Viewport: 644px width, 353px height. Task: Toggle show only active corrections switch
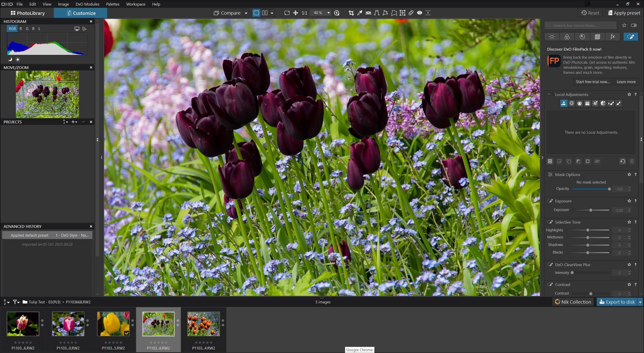634,26
